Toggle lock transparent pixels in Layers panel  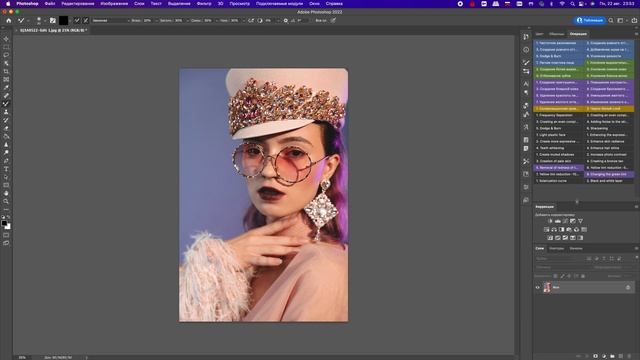[x=556, y=276]
